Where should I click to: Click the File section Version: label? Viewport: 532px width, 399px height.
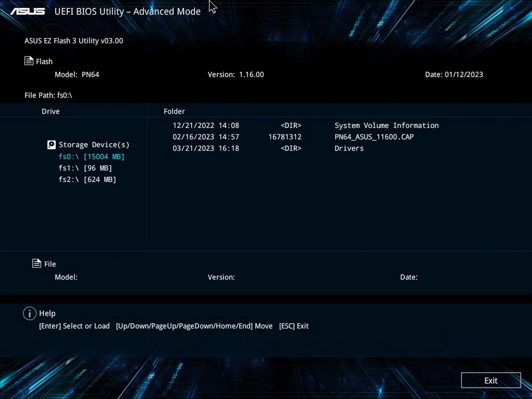tap(221, 277)
